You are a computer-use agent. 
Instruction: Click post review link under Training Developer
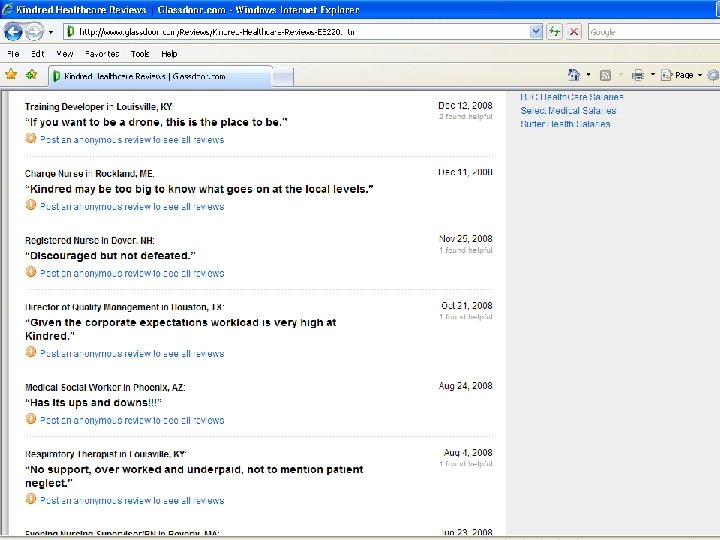[132, 140]
